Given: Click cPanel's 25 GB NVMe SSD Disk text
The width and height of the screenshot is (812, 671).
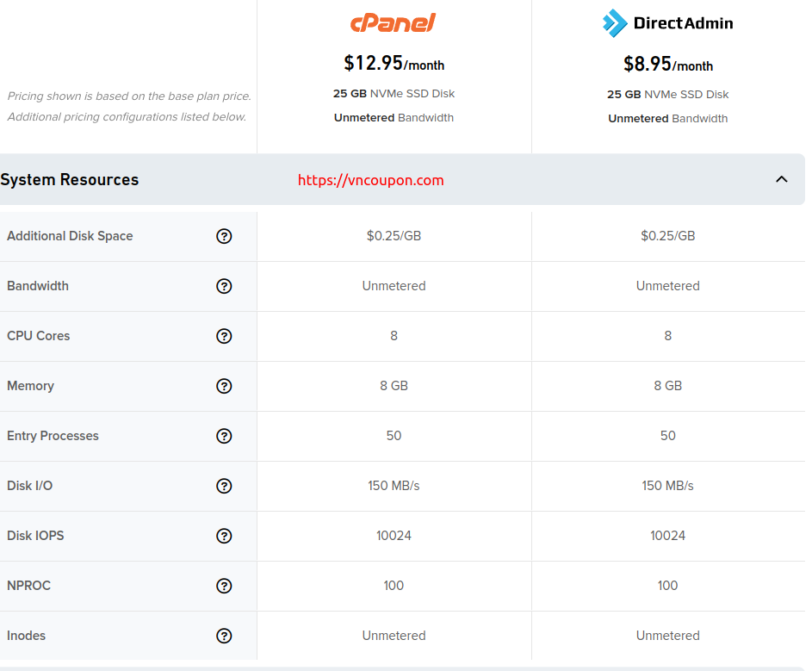Looking at the screenshot, I should pos(394,94).
